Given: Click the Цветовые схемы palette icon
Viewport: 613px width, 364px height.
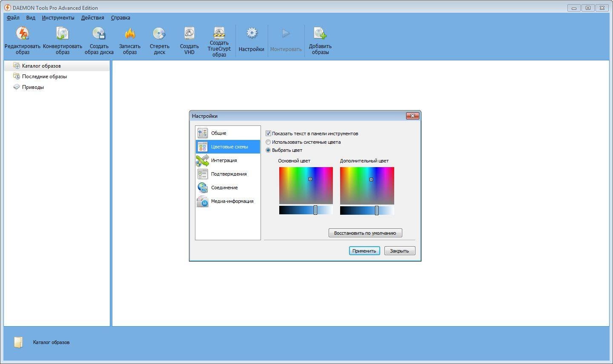Looking at the screenshot, I should click(202, 147).
